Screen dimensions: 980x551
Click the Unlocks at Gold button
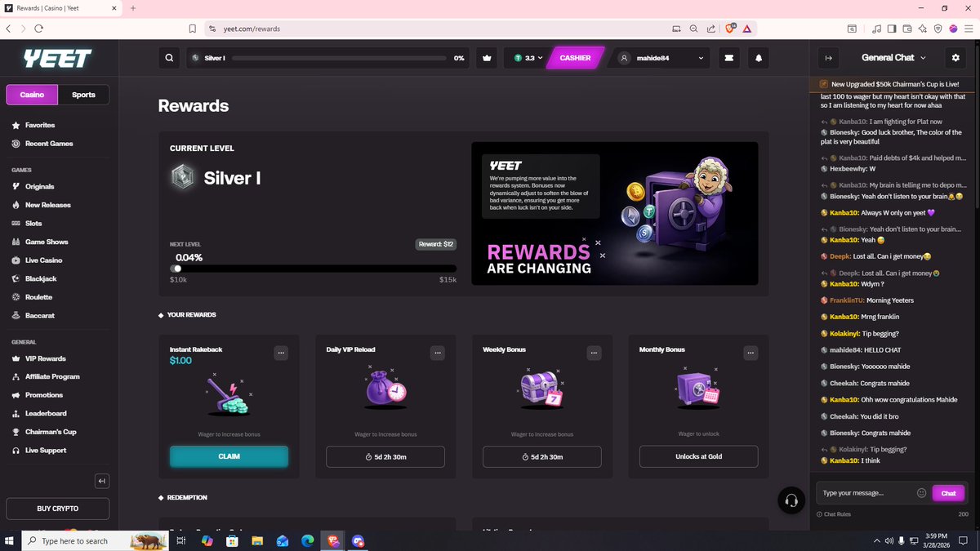[698, 456]
